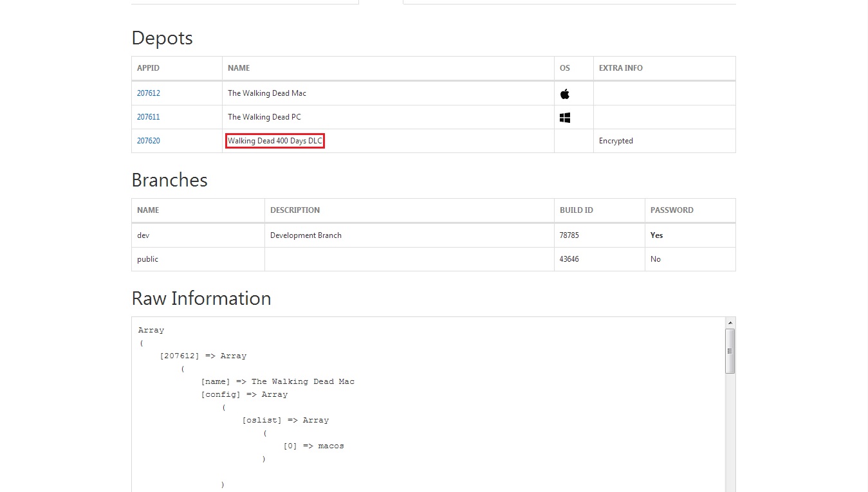Click the password 'No' cell
868x492 pixels.
[690, 259]
